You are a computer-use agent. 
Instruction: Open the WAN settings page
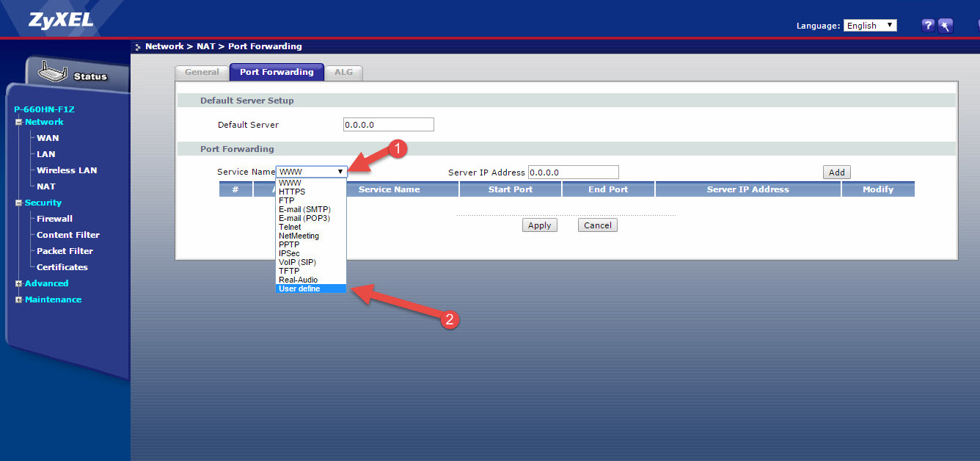48,138
